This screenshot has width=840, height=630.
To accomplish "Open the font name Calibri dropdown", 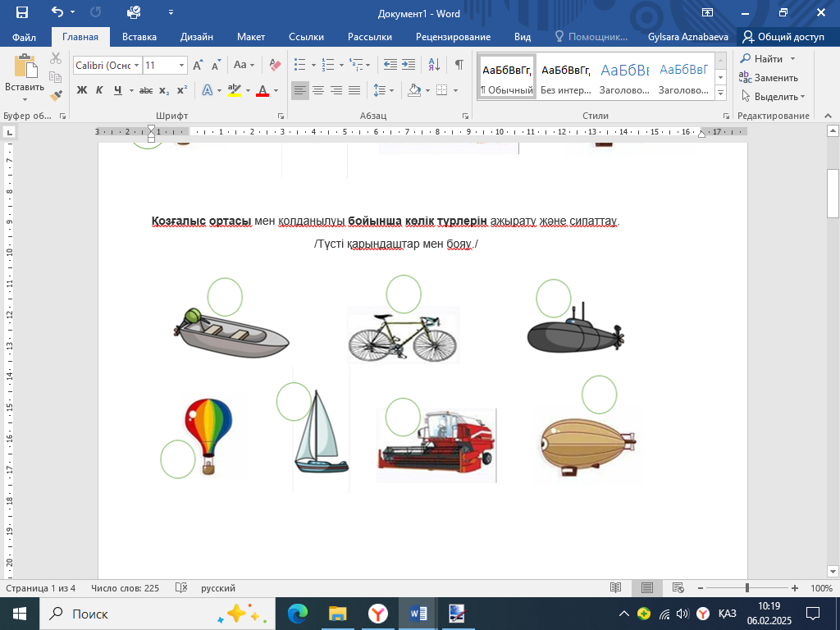I will pos(135,65).
